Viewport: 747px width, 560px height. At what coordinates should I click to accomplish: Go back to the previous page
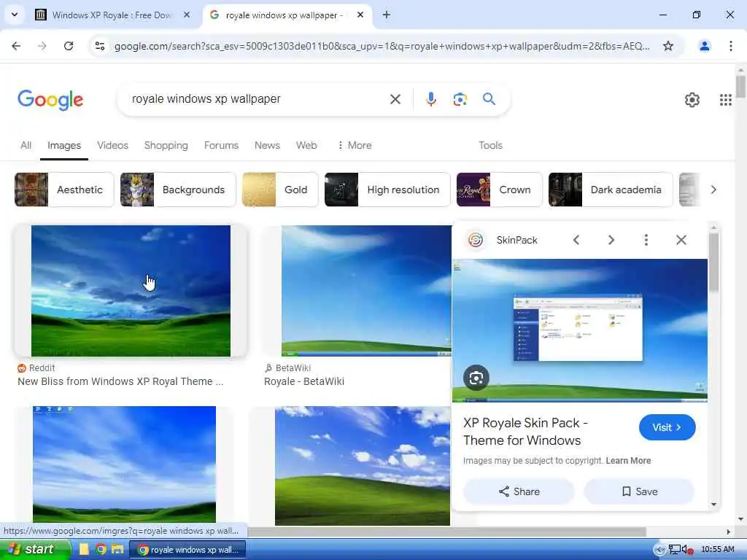(x=16, y=46)
